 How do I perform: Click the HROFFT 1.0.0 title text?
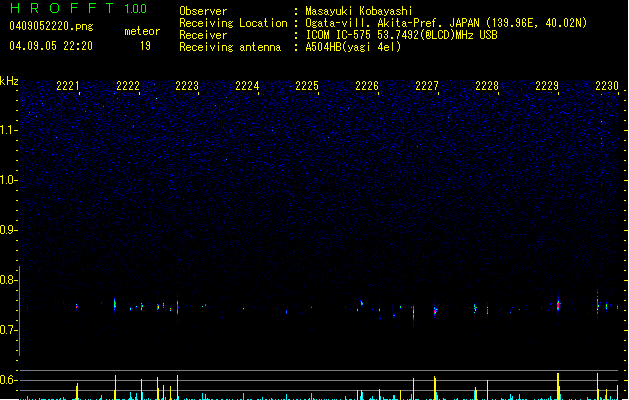[78, 8]
